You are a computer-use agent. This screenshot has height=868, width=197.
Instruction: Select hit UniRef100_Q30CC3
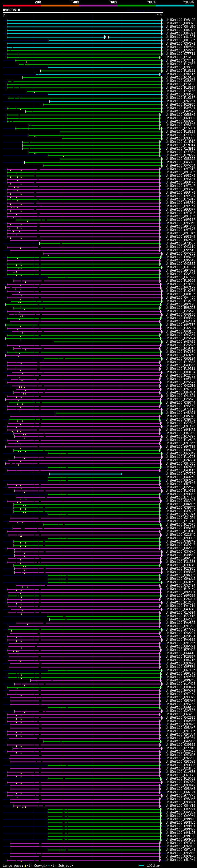point(180,67)
